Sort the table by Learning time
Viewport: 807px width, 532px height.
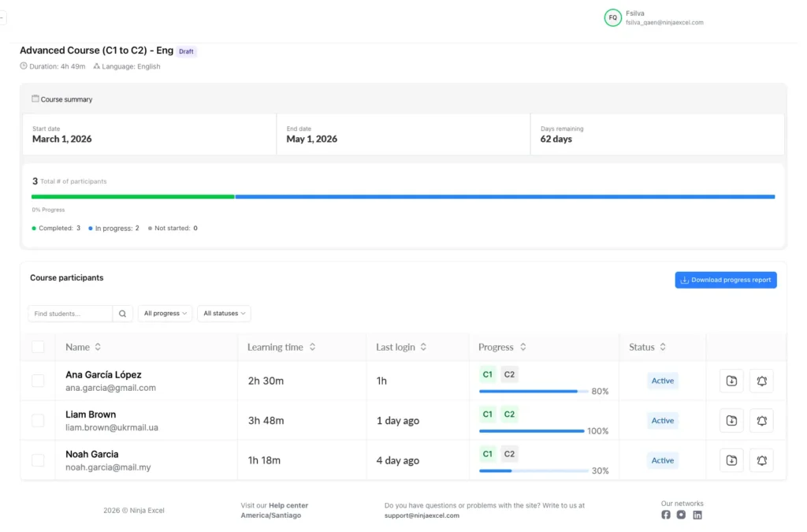pos(281,347)
